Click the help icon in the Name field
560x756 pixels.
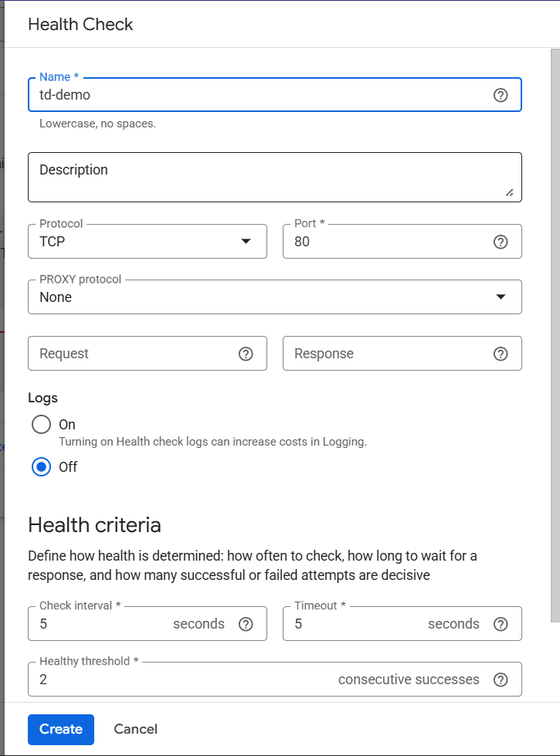(x=501, y=95)
